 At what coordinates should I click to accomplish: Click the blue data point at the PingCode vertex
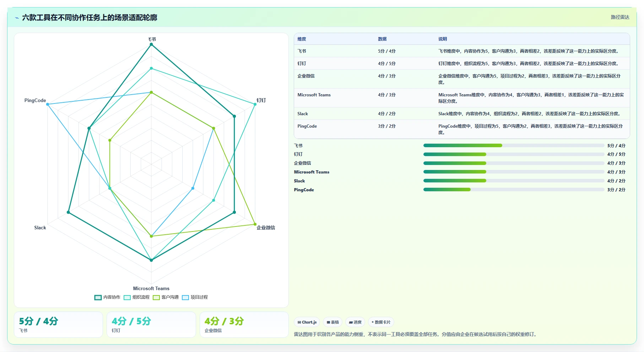(48, 104)
